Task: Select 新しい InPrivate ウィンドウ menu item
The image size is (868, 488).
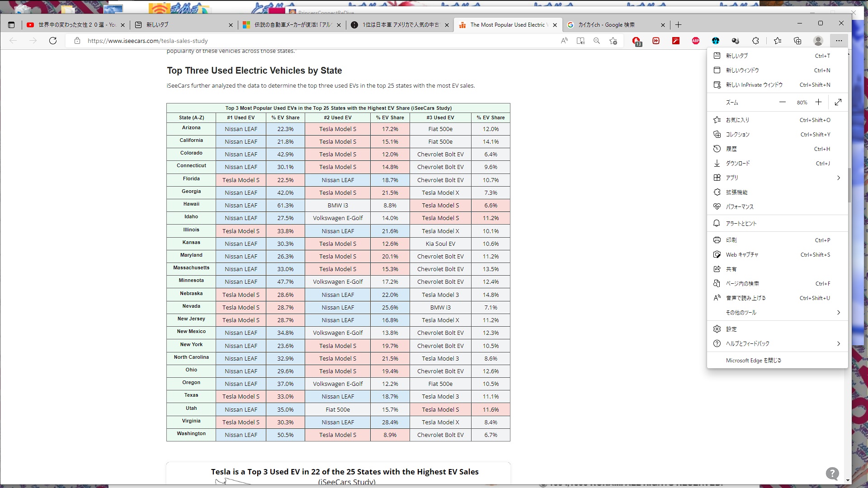Action: tap(754, 84)
